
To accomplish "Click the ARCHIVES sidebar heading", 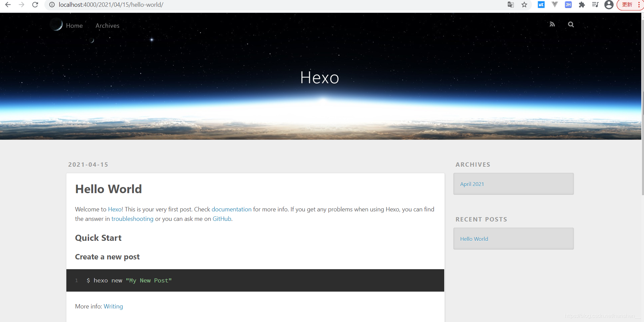I will (473, 165).
